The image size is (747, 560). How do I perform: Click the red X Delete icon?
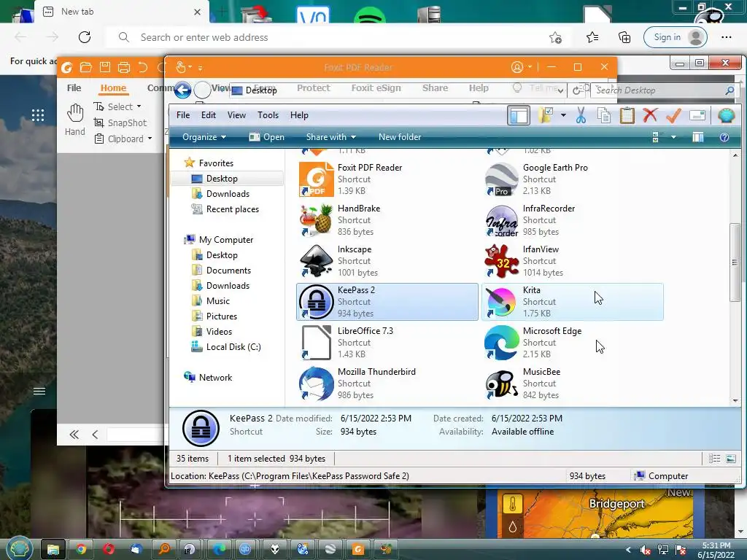click(x=650, y=115)
